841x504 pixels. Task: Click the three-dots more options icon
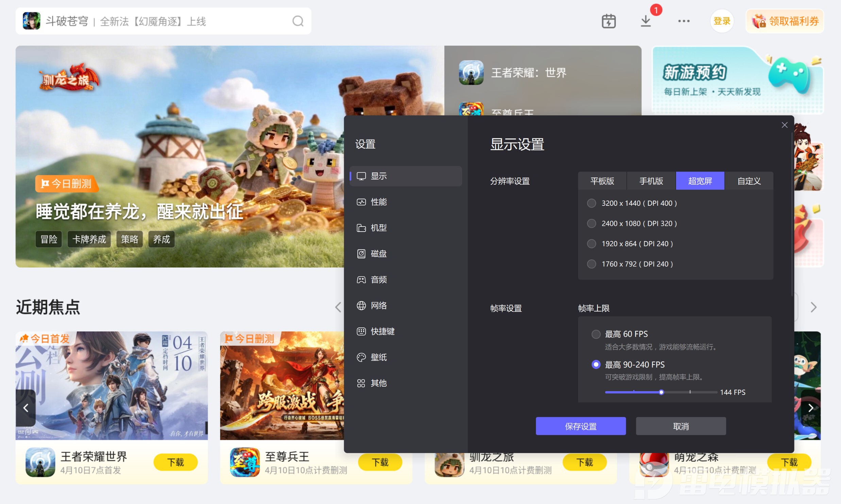[684, 21]
